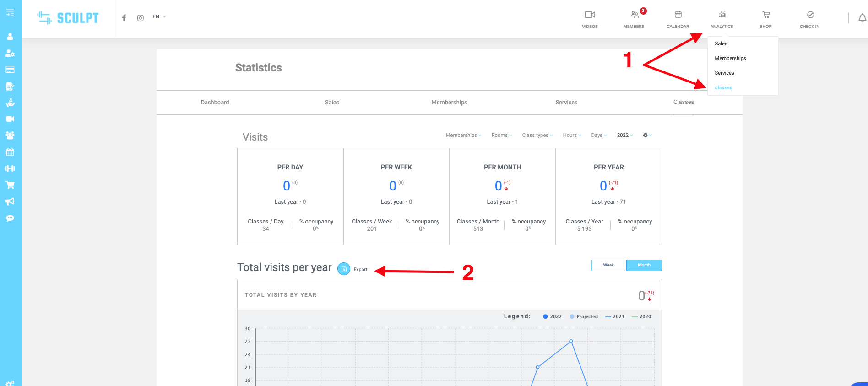
Task: Click the Export spreadsheet icon
Action: pos(344,269)
